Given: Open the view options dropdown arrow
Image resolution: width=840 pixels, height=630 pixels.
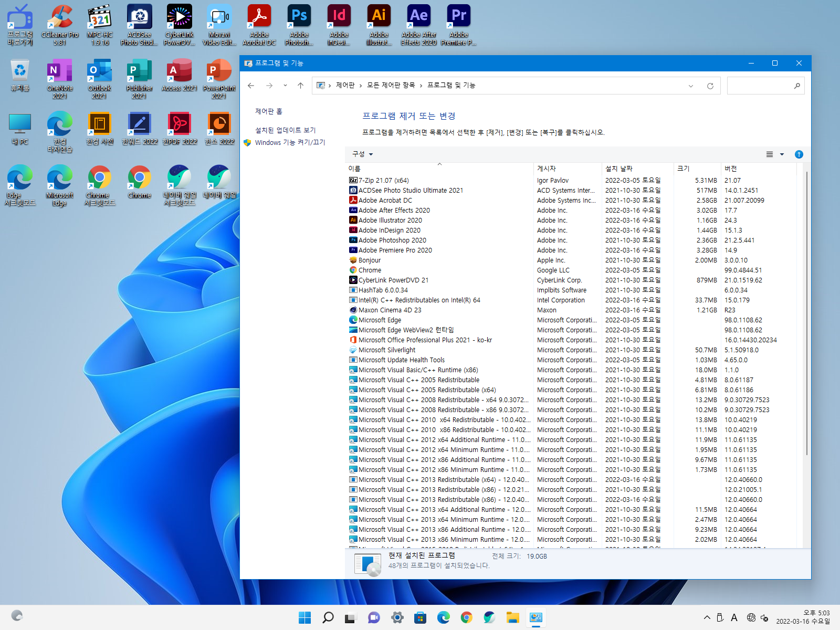Looking at the screenshot, I should 782,154.
